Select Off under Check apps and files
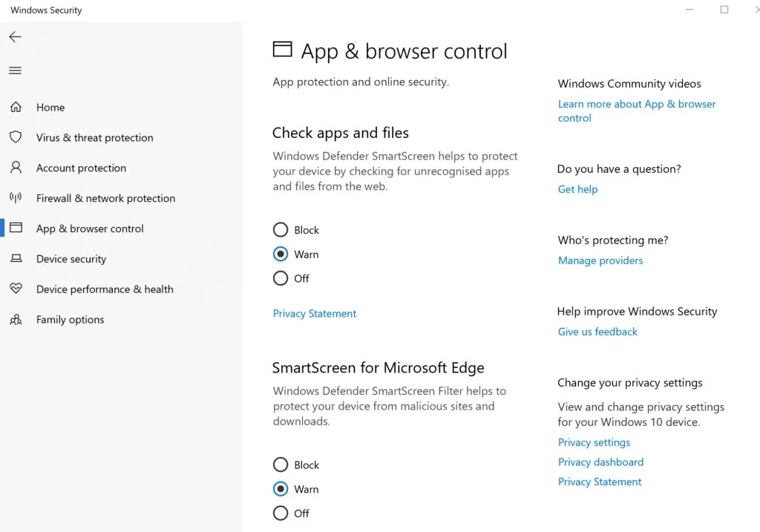The image size is (760, 532). [281, 278]
